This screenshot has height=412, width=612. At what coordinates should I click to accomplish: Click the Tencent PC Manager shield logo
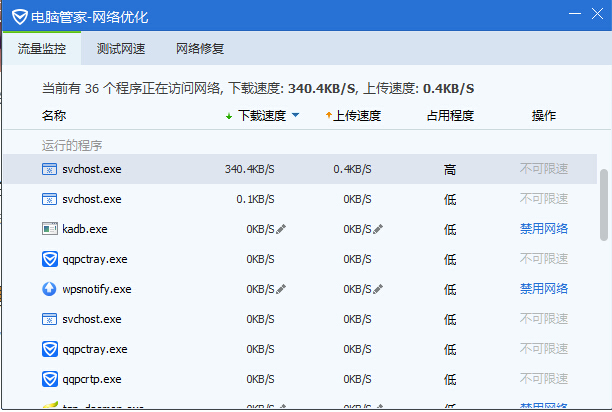[x=19, y=17]
